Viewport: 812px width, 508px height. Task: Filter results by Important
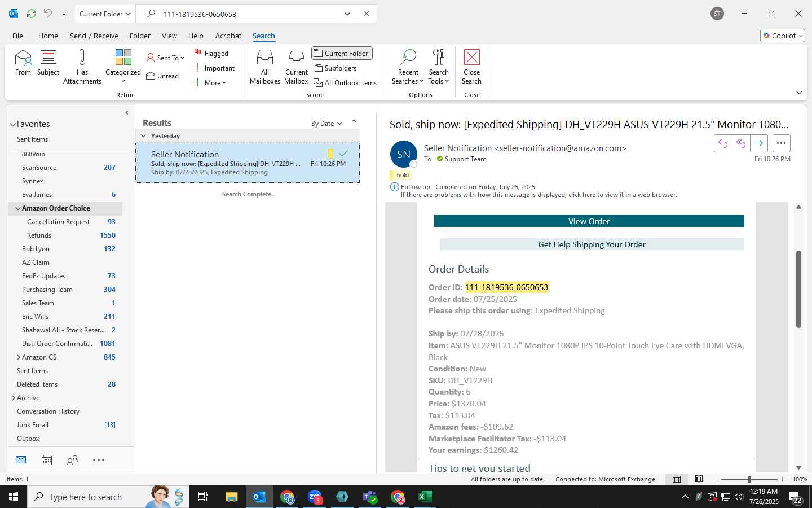coord(214,68)
